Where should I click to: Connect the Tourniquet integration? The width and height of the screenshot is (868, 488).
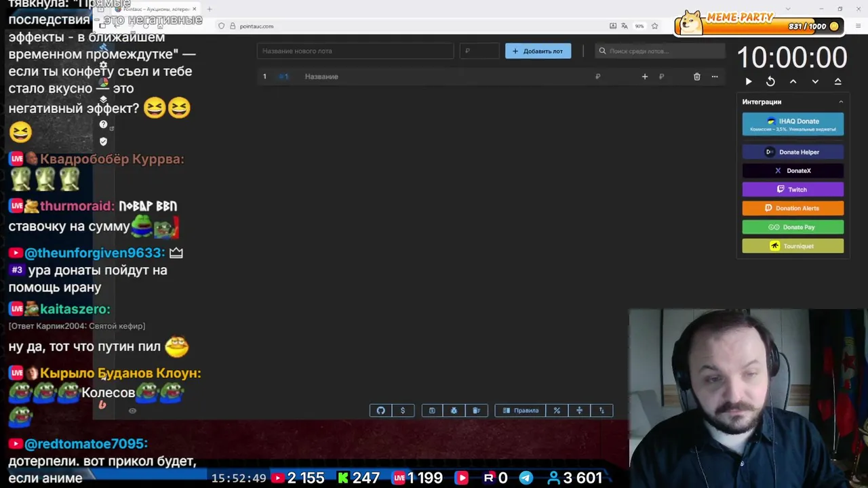[793, 246]
